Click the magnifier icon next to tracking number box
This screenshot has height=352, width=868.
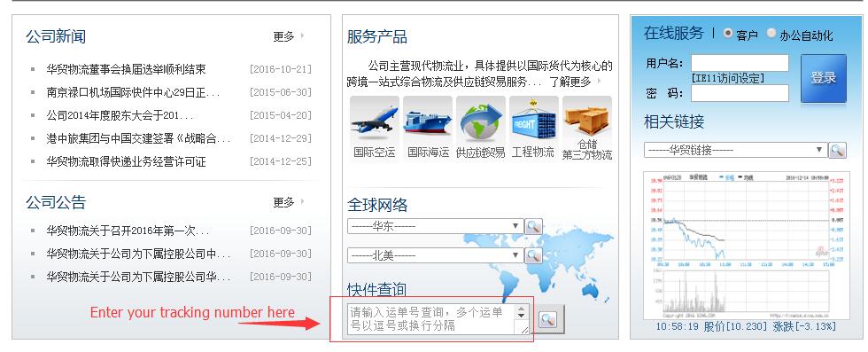[x=547, y=319]
